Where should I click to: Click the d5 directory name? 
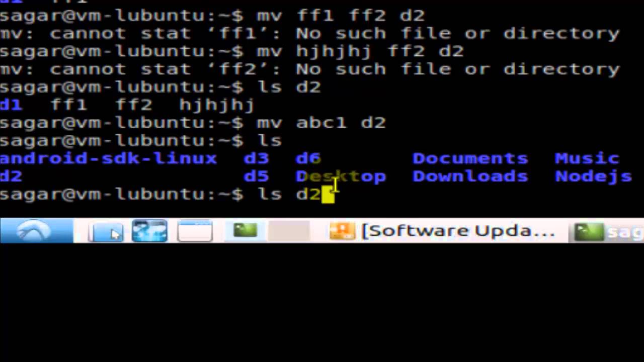tap(256, 176)
